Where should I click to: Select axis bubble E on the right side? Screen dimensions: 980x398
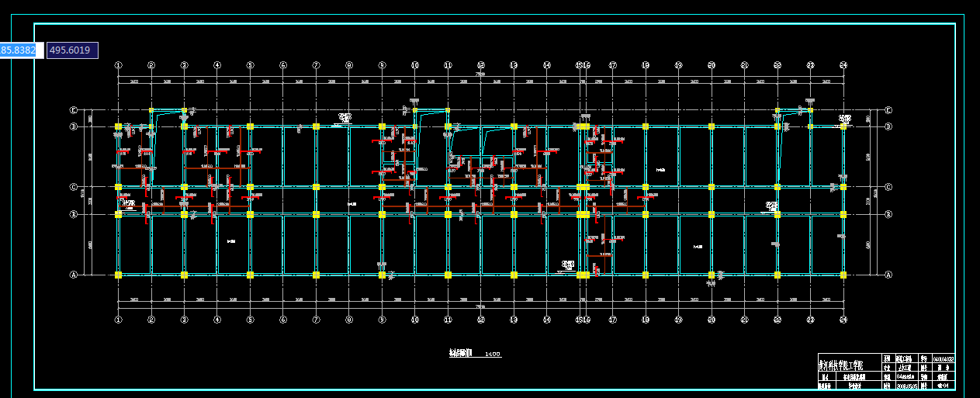tap(888, 110)
